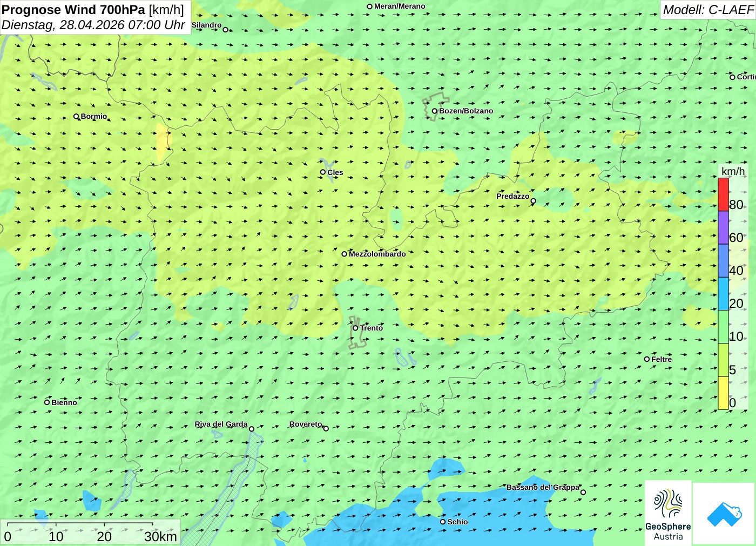This screenshot has width=756, height=546.
Task: Click the GeoSphere Austria logo
Action: click(x=668, y=513)
